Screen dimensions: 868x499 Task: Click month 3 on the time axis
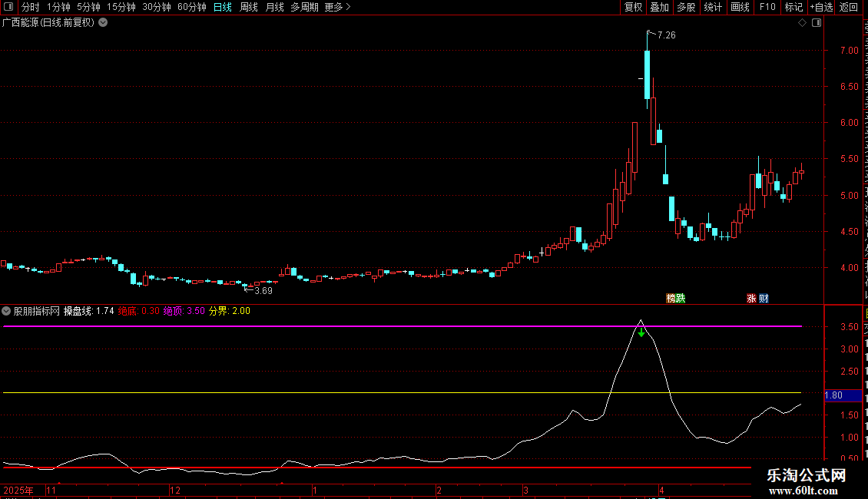click(525, 491)
